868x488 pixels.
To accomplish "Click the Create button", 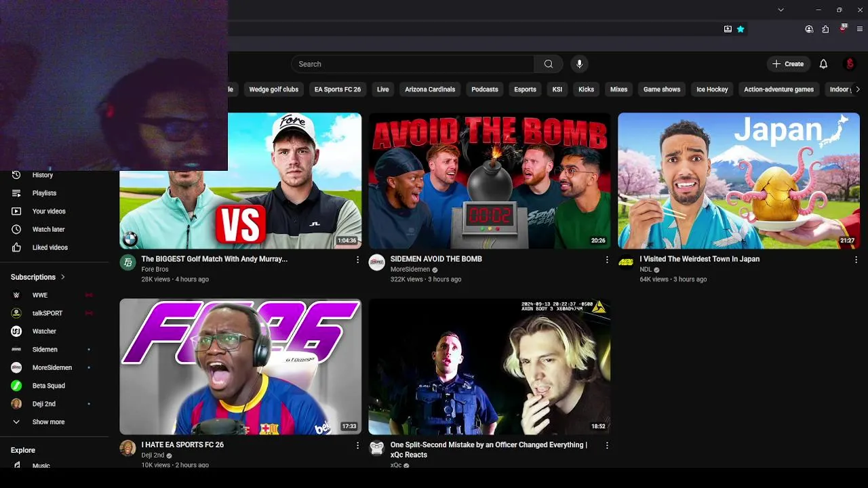I will (789, 64).
